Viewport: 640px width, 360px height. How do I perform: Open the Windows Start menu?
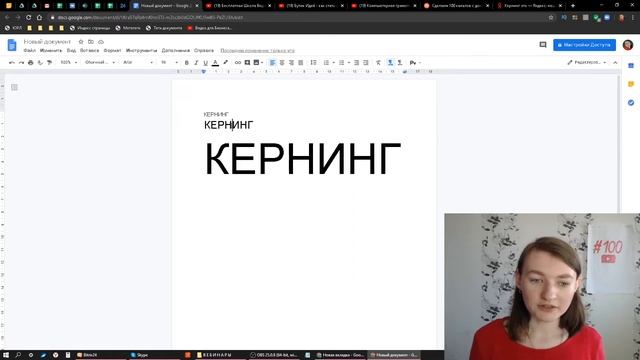(x=6, y=355)
